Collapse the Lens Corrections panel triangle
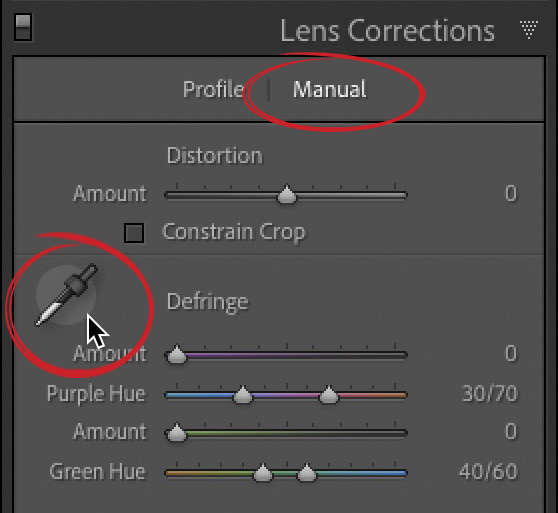Screen dimensions: 558x513 (528, 30)
